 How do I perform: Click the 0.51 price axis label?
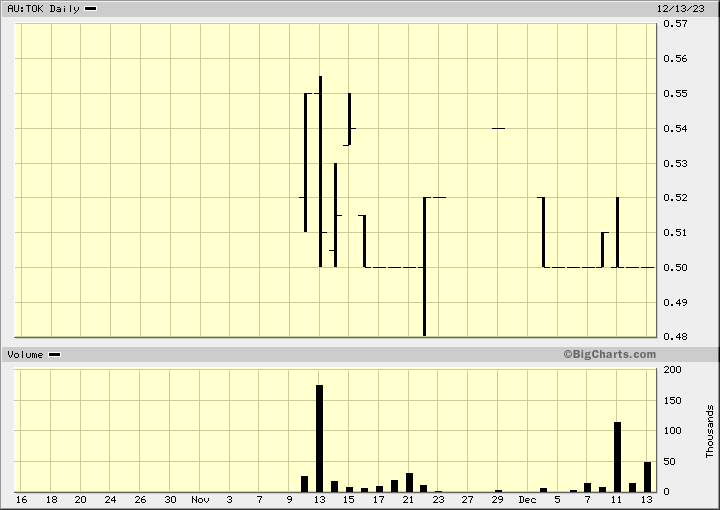(675, 232)
